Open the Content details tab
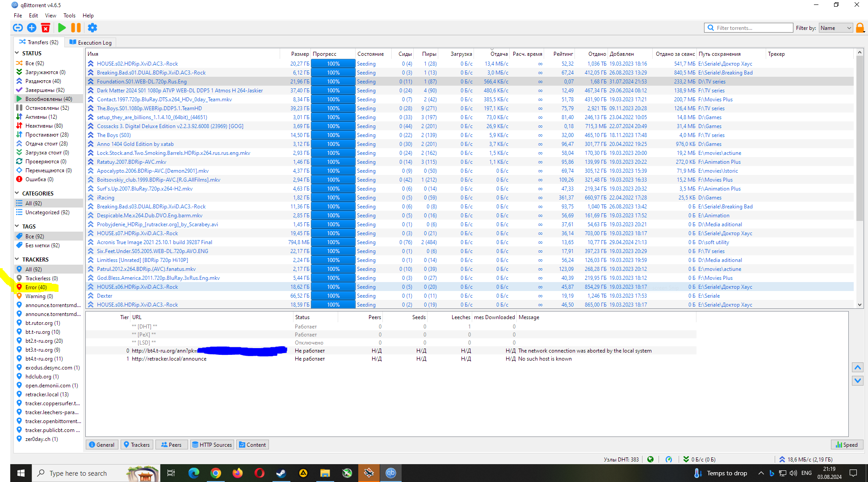This screenshot has height=482, width=868. point(252,445)
